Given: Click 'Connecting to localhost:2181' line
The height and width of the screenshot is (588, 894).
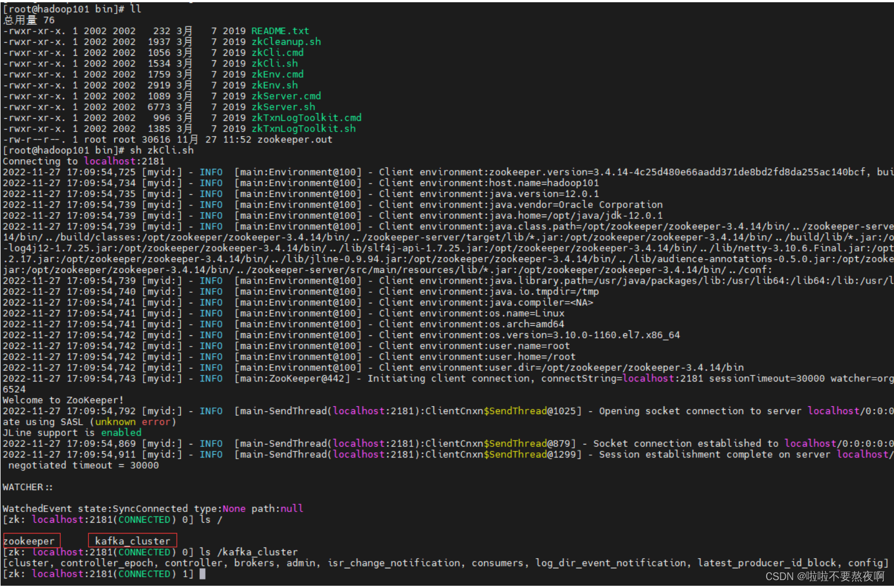Looking at the screenshot, I should (84, 161).
